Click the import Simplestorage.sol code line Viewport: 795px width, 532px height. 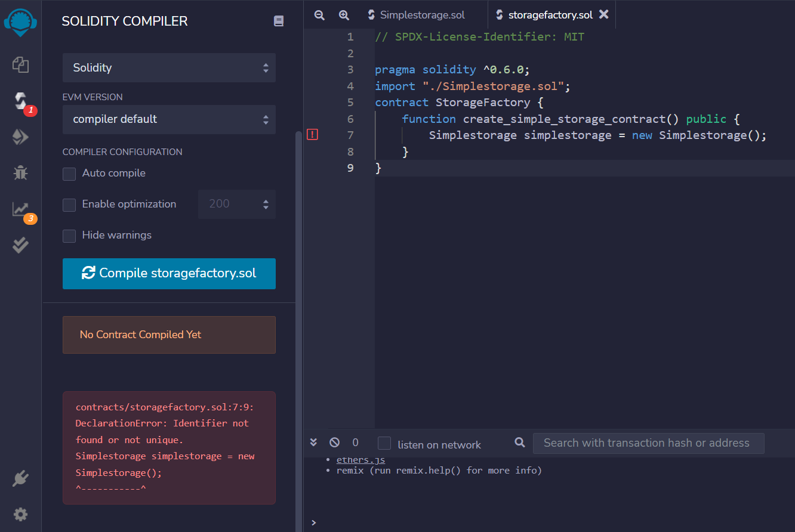[x=473, y=86]
